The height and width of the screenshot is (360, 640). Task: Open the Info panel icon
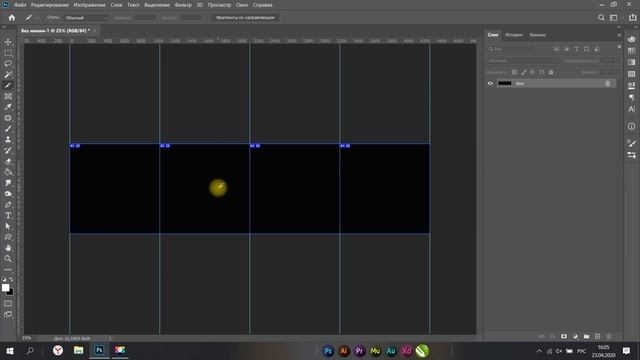click(631, 126)
